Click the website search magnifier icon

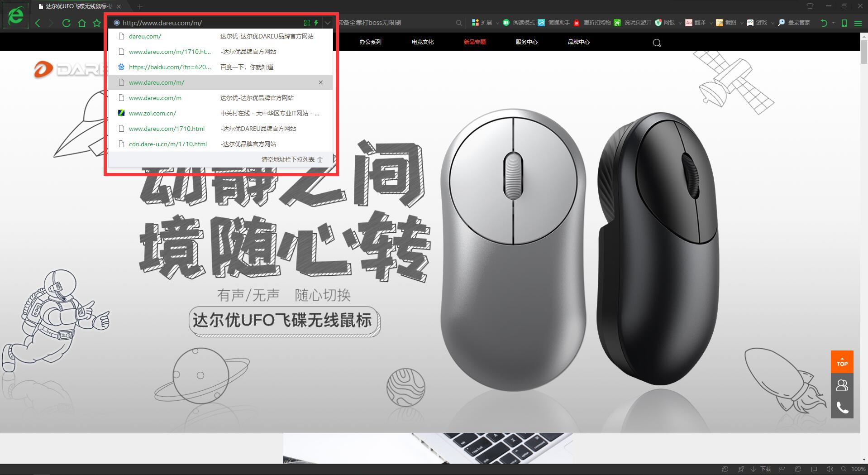[657, 43]
